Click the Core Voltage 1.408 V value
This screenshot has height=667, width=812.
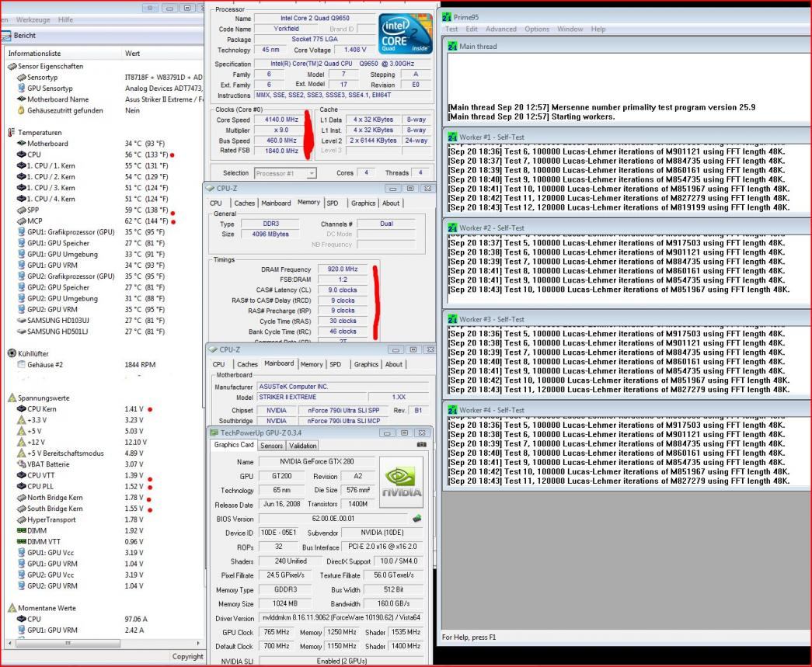pos(355,50)
